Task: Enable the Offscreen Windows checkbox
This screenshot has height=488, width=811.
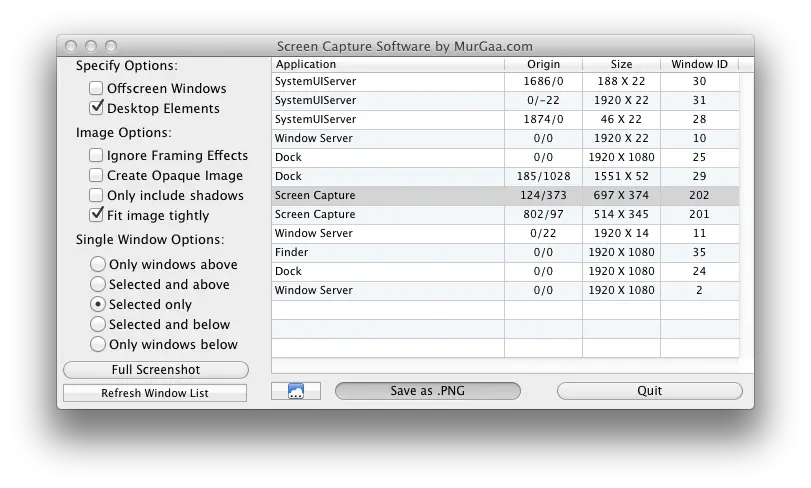Action: pos(97,88)
